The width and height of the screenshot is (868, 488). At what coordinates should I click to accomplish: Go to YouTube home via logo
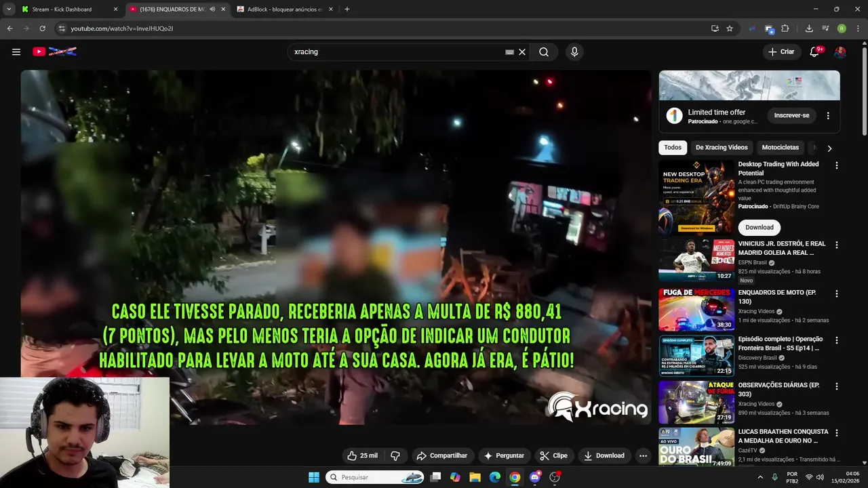(54, 52)
